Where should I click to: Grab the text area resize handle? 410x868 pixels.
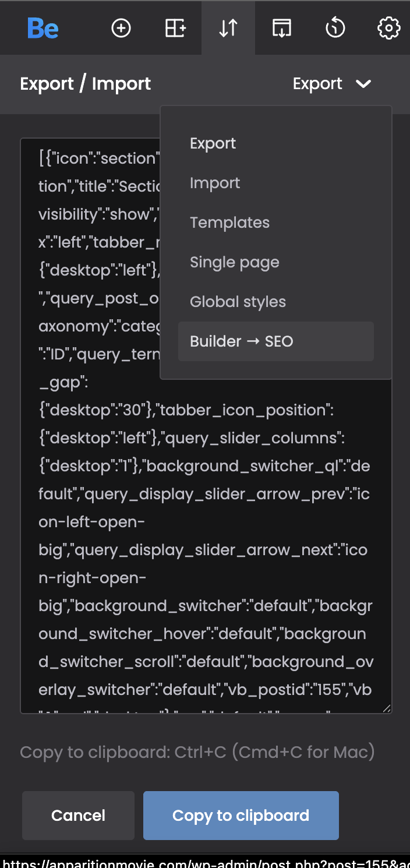pyautogui.click(x=387, y=708)
